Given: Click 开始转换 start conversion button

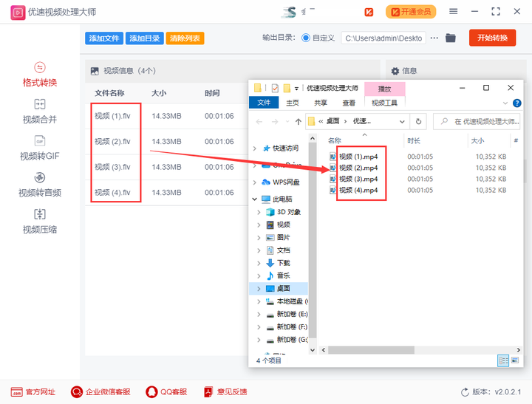Looking at the screenshot, I should (492, 38).
